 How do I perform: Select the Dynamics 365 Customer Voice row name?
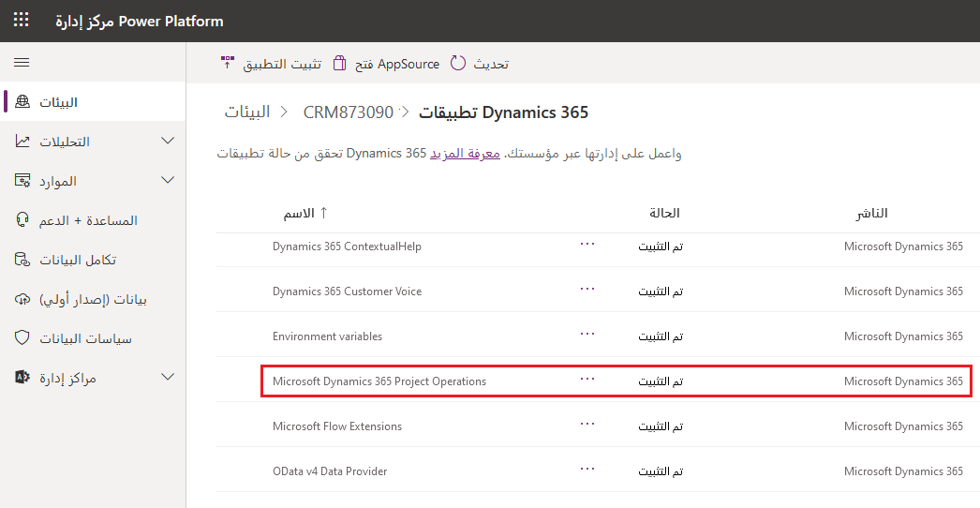click(x=347, y=291)
